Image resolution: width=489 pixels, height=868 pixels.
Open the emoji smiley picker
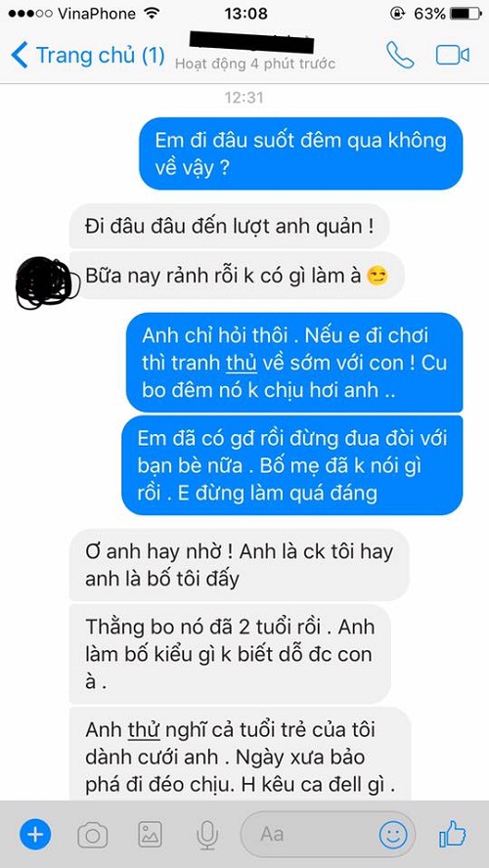pos(393,834)
